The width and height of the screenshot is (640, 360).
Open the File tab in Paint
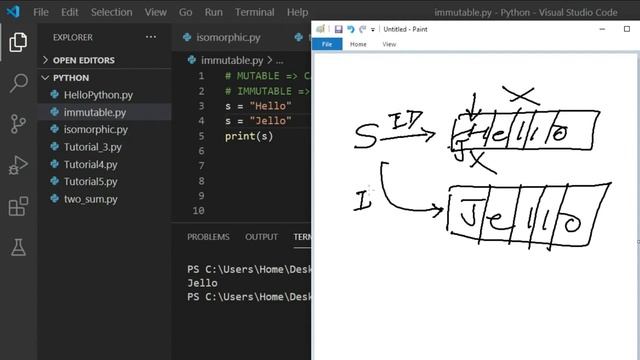(327, 44)
